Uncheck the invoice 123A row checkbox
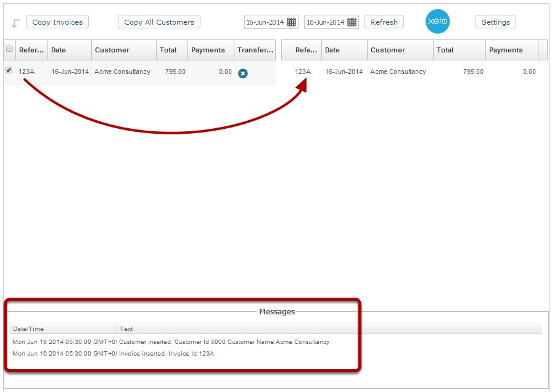Screen dimensions: 552x392 (9, 70)
